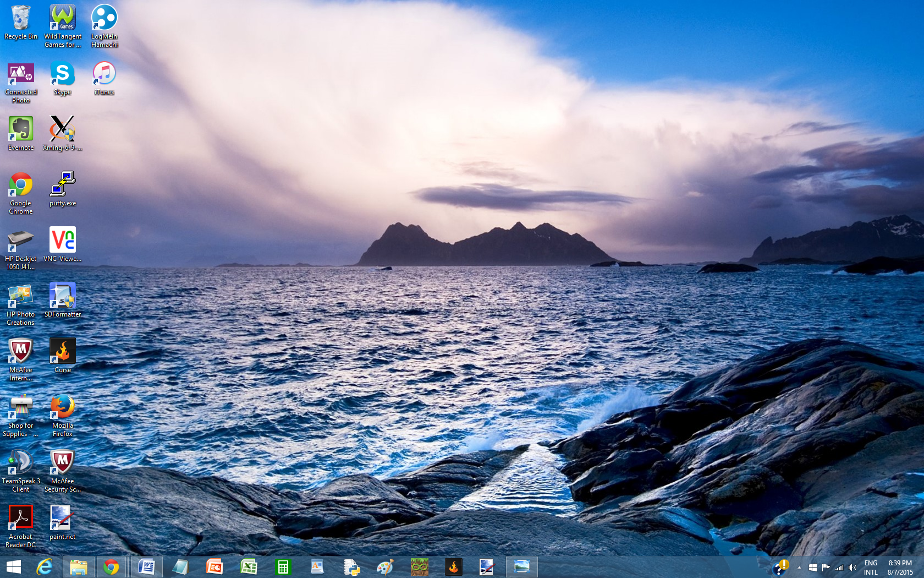Viewport: 924px width, 578px height.
Task: Open the Windows Start button
Action: [13, 567]
